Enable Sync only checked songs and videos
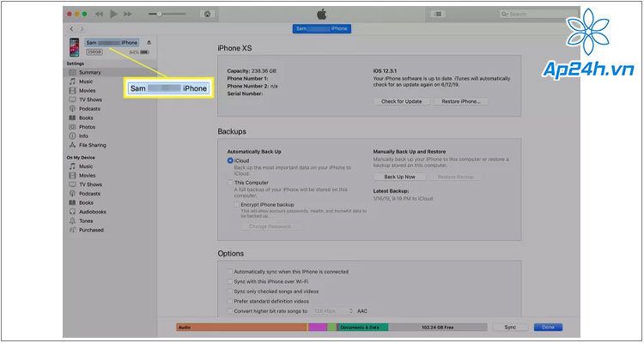 (x=229, y=292)
